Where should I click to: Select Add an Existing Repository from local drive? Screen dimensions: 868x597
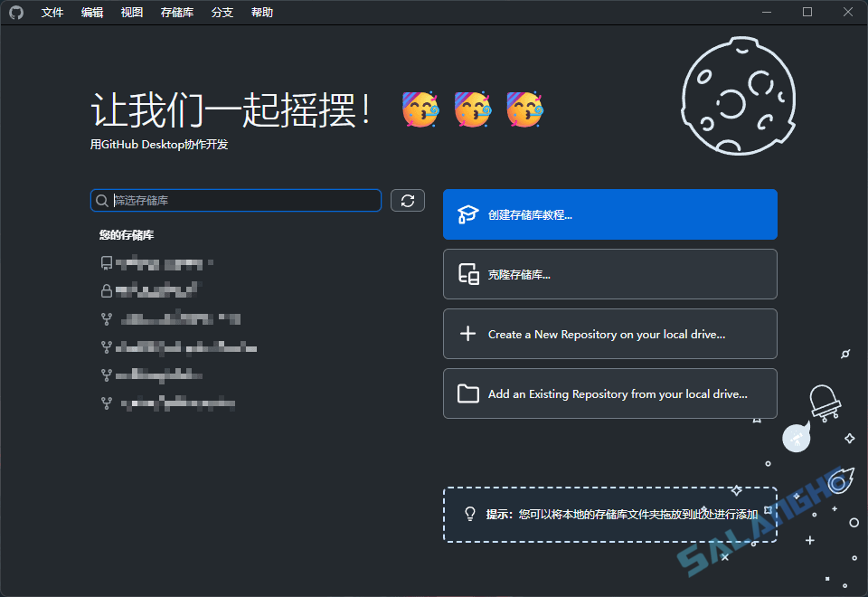pyautogui.click(x=609, y=393)
